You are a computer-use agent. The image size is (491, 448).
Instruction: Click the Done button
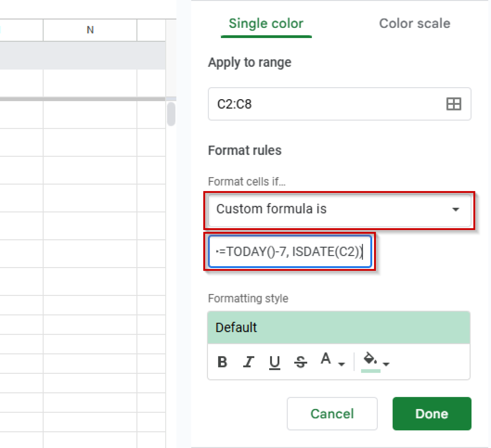pos(432,413)
